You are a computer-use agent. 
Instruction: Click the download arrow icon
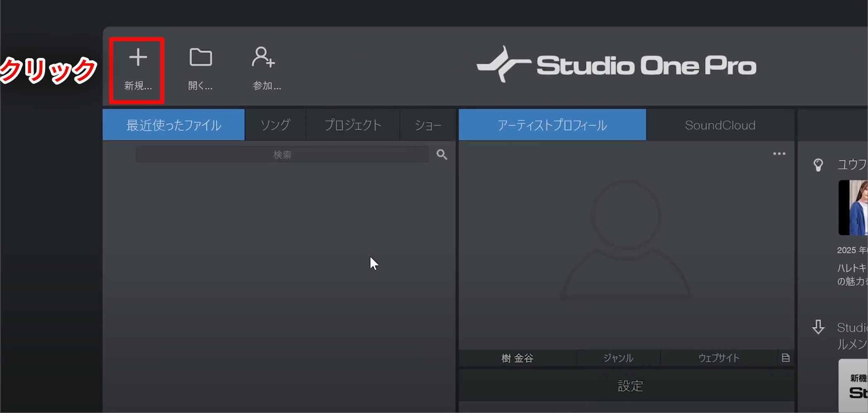pyautogui.click(x=818, y=327)
